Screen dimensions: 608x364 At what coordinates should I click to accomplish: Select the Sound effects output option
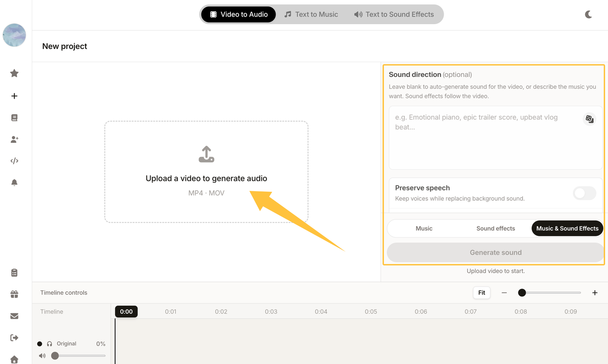495,228
